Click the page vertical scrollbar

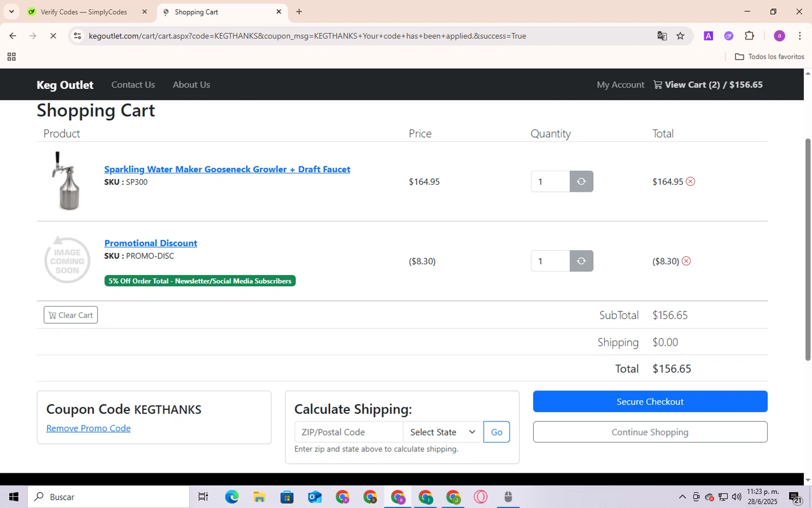808,249
